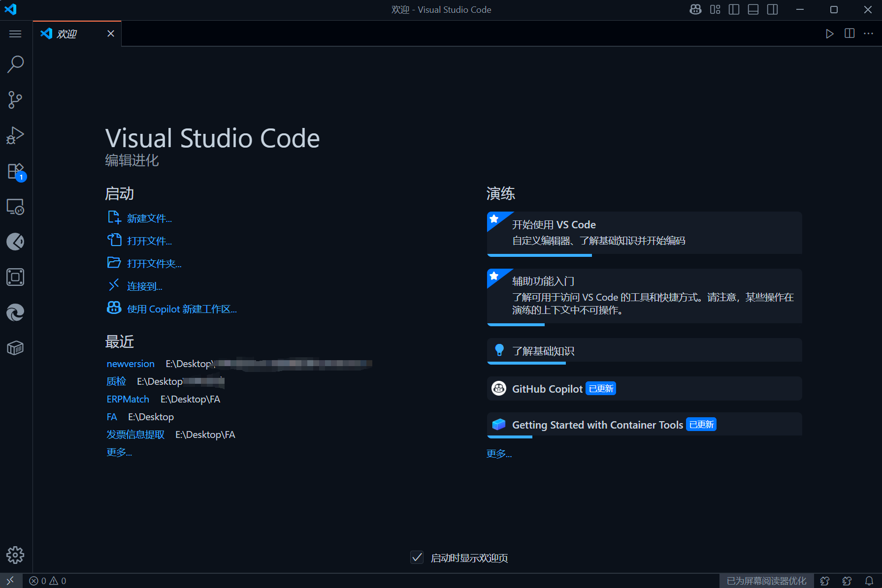The width and height of the screenshot is (882, 588).
Task: Click 连接到... link
Action: point(144,286)
